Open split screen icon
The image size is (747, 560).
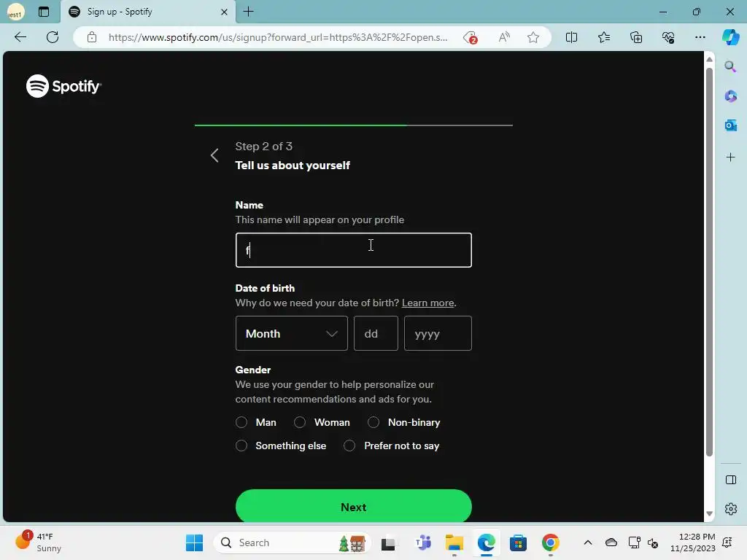click(x=571, y=37)
